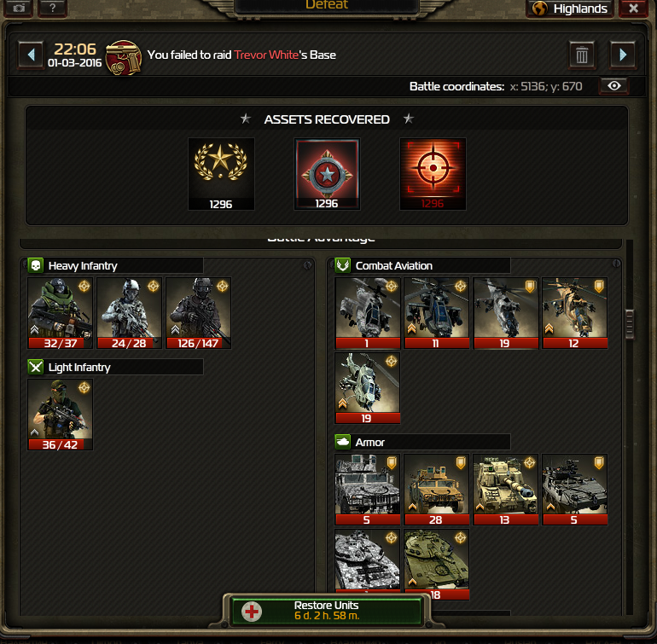The image size is (657, 644).
Task: Go to the previous battle report
Action: tap(31, 55)
